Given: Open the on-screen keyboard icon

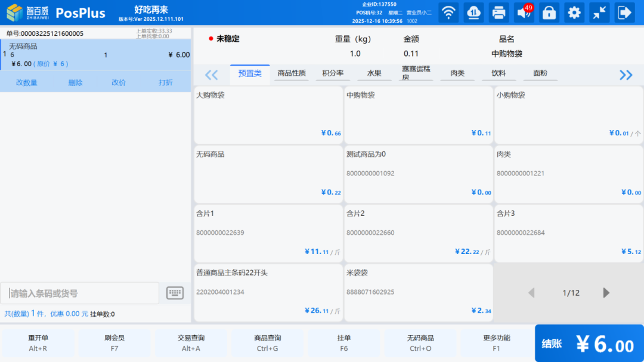Looking at the screenshot, I should pyautogui.click(x=175, y=293).
